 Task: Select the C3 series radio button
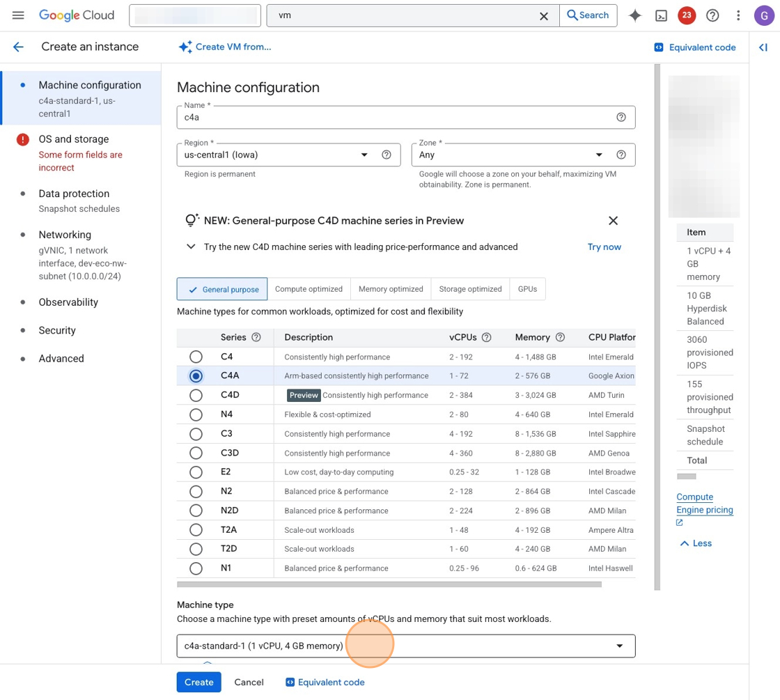196,434
